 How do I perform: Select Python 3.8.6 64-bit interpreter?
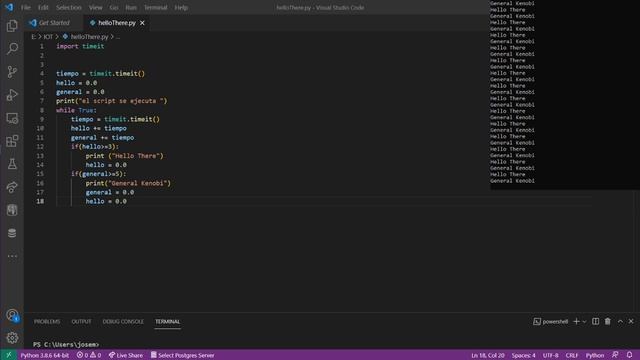pyautogui.click(x=44, y=355)
